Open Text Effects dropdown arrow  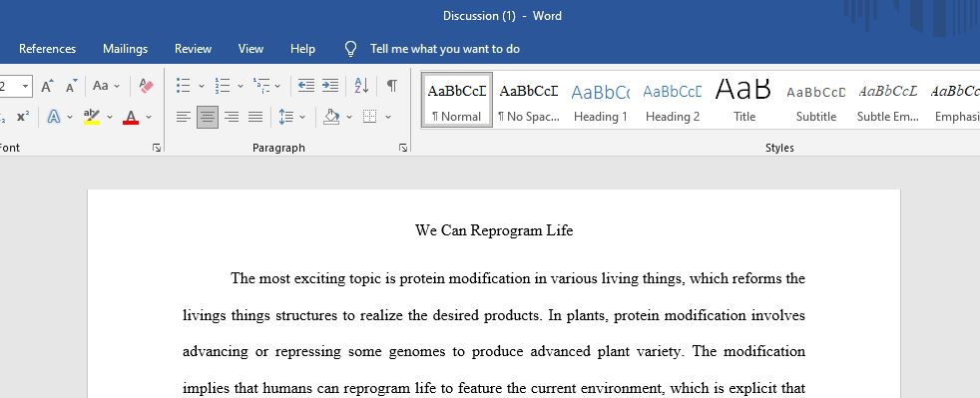tap(70, 117)
